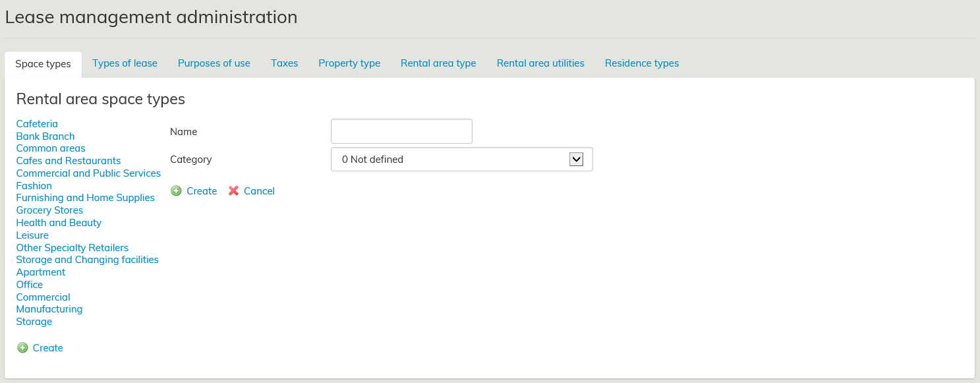This screenshot has width=980, height=383.
Task: Click the Cancel link in the form
Action: point(259,191)
